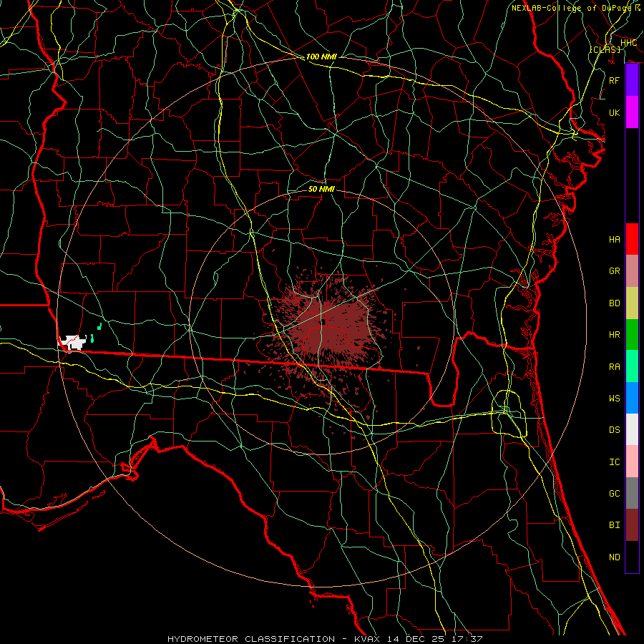Click the 100 NMI range ring label
This screenshot has width=644, height=644.
(321, 57)
